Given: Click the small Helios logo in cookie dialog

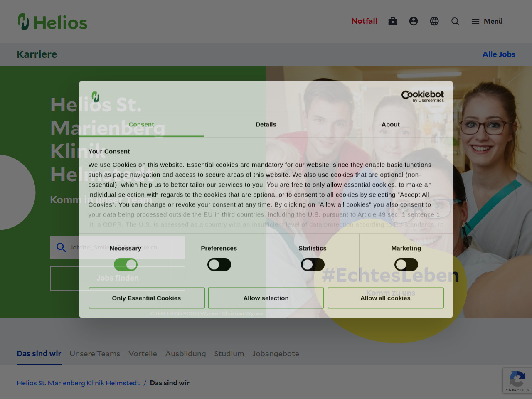Looking at the screenshot, I should click(x=96, y=96).
